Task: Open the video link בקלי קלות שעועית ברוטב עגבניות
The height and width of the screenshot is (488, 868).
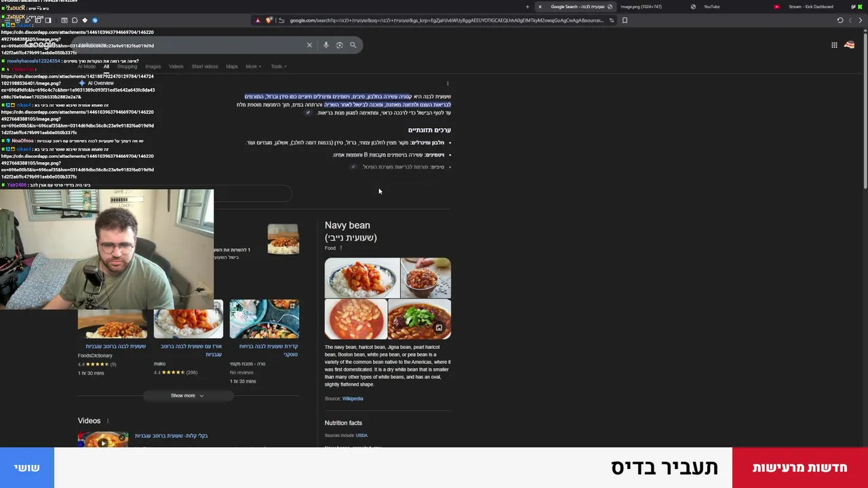Action: coord(171,436)
